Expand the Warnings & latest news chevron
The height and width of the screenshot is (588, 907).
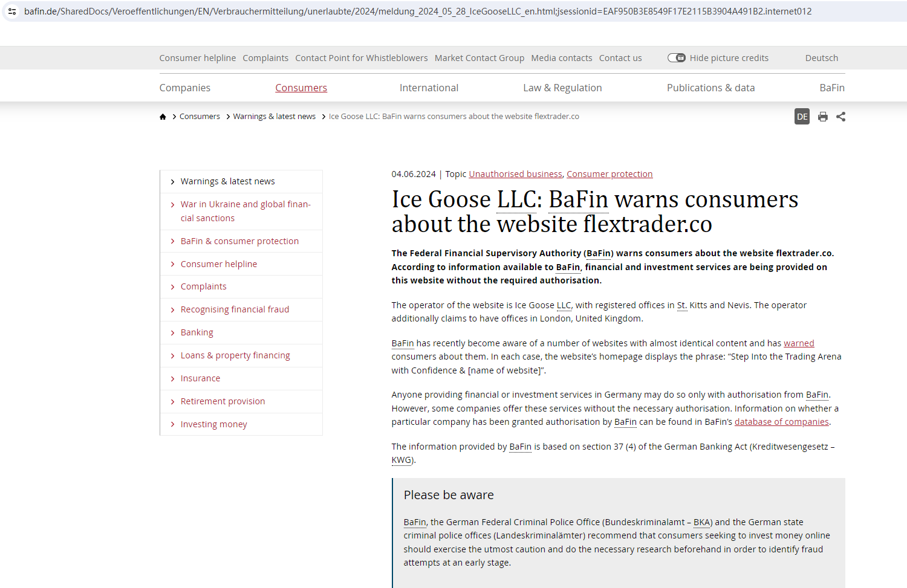pos(172,182)
